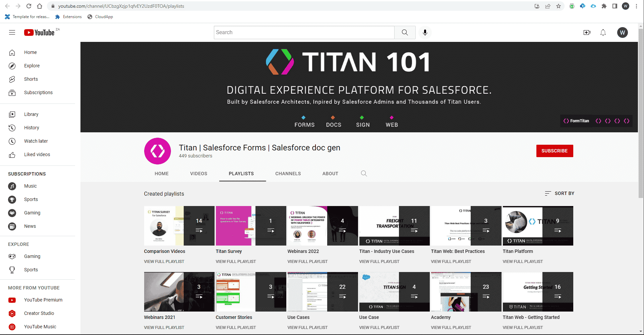
Task: Click the Subscribe button
Action: 554,151
